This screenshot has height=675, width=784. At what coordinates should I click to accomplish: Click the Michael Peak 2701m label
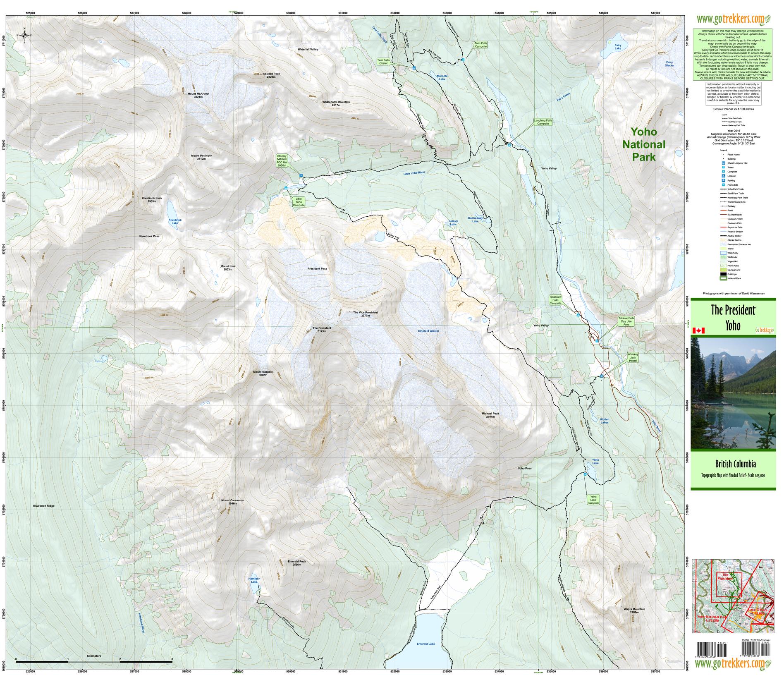pos(490,415)
